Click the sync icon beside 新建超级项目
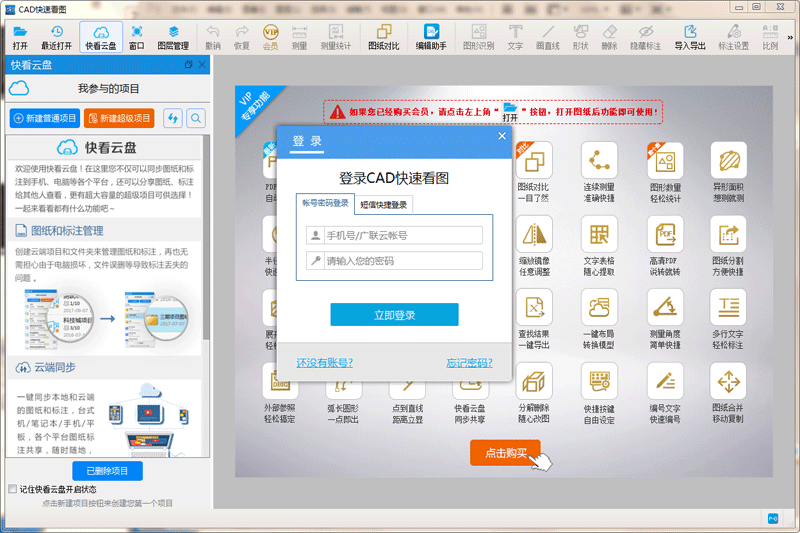This screenshot has height=533, width=800. 173,119
